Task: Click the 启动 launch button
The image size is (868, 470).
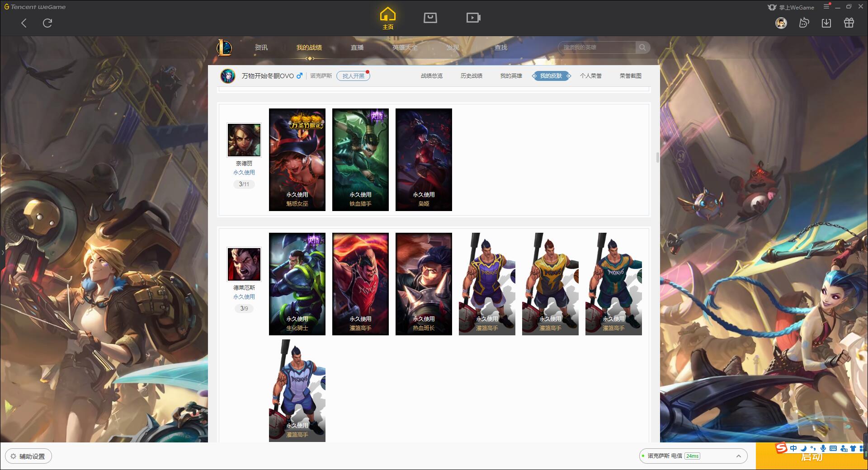Action: coord(811,456)
